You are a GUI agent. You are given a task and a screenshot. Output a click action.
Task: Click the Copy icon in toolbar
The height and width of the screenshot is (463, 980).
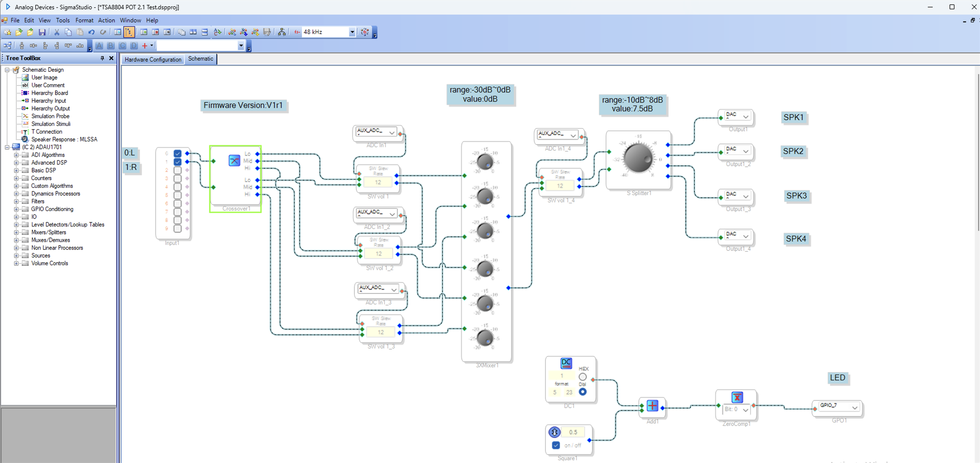pyautogui.click(x=68, y=32)
